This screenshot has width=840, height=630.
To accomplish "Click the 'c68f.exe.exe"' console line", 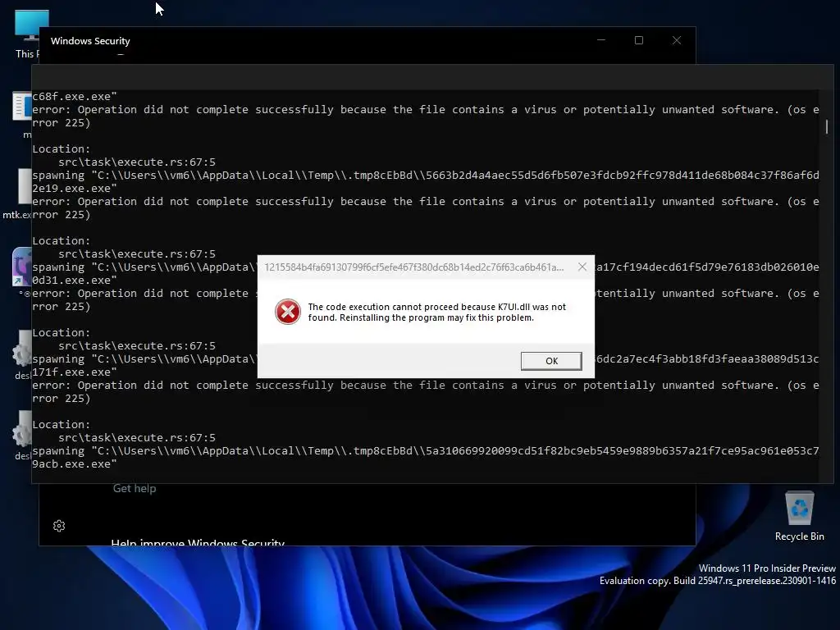I will pos(75,97).
